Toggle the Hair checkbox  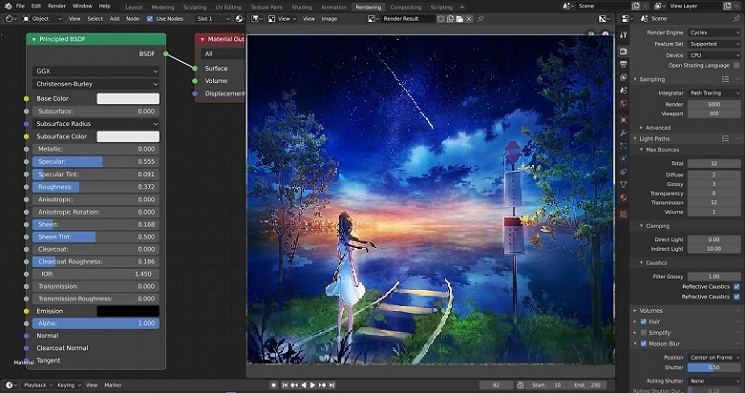pyautogui.click(x=644, y=322)
